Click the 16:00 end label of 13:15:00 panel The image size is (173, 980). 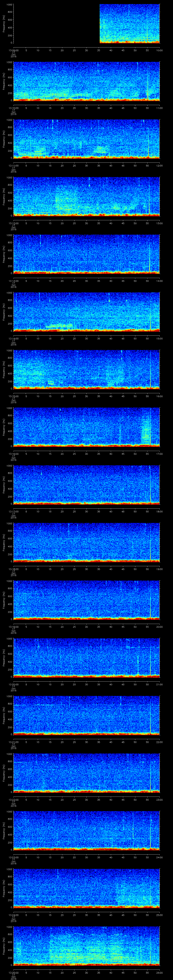pos(159,396)
